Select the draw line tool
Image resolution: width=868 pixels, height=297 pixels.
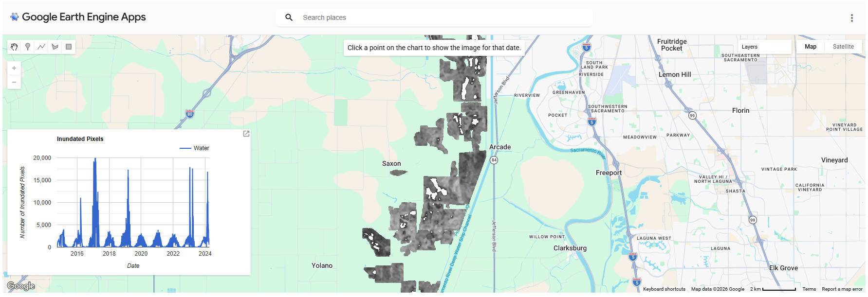[x=41, y=47]
